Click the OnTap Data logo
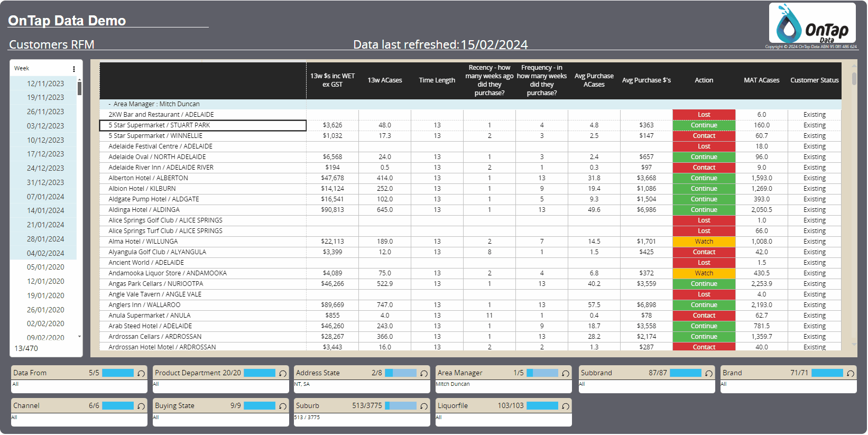The width and height of the screenshot is (868, 435). pyautogui.click(x=812, y=24)
